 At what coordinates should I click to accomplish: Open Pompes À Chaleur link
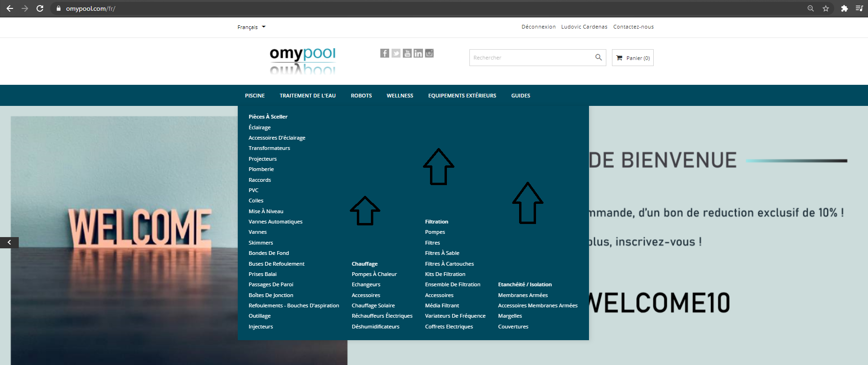click(x=374, y=274)
